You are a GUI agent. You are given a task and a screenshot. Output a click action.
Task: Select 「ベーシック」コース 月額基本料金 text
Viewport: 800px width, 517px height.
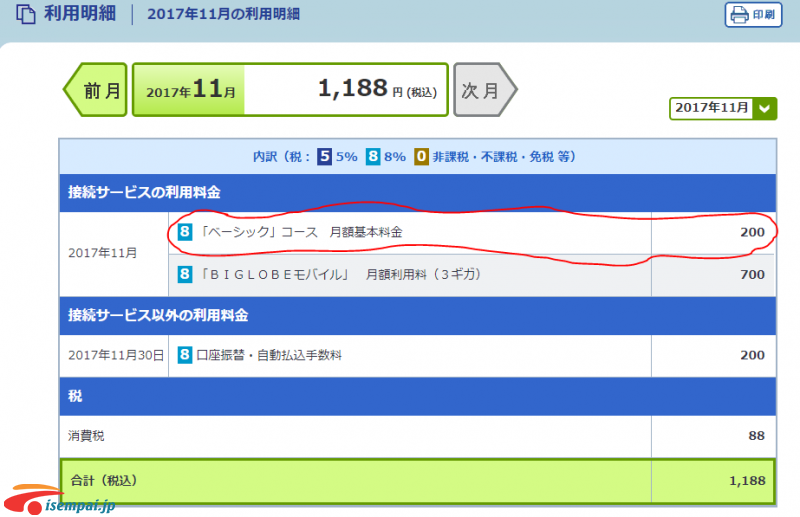coord(299,232)
